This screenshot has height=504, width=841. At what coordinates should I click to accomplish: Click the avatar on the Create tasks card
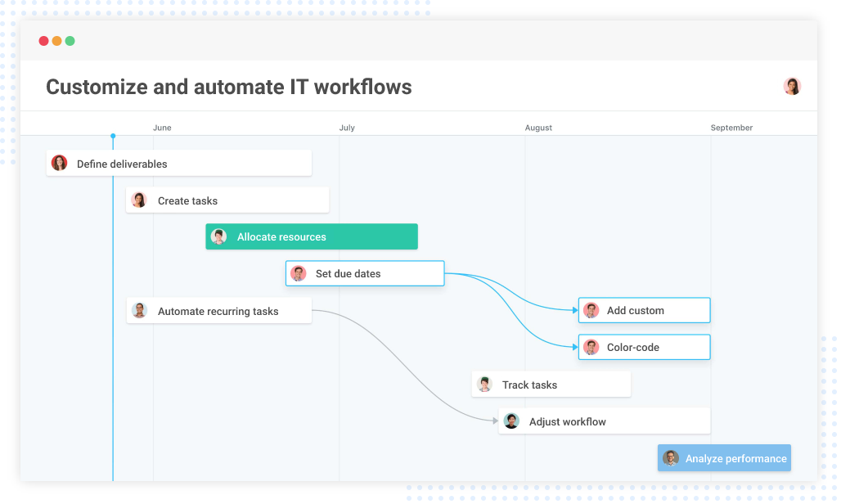point(138,200)
